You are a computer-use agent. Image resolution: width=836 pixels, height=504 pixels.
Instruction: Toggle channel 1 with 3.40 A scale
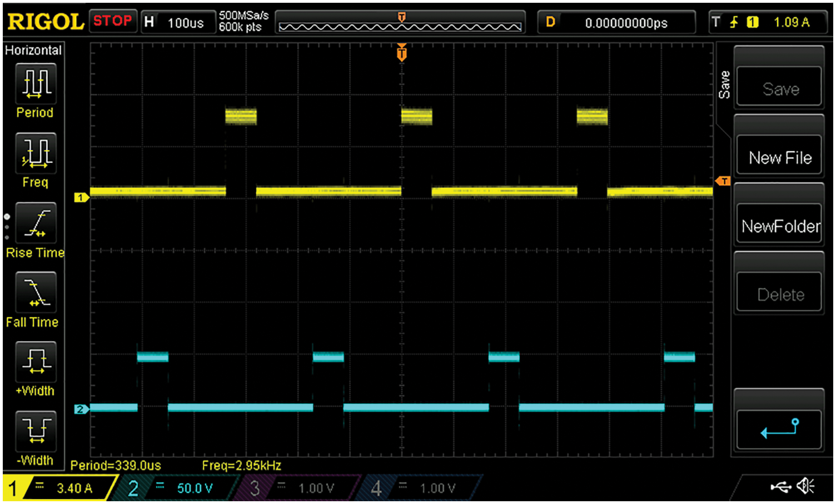(60, 488)
